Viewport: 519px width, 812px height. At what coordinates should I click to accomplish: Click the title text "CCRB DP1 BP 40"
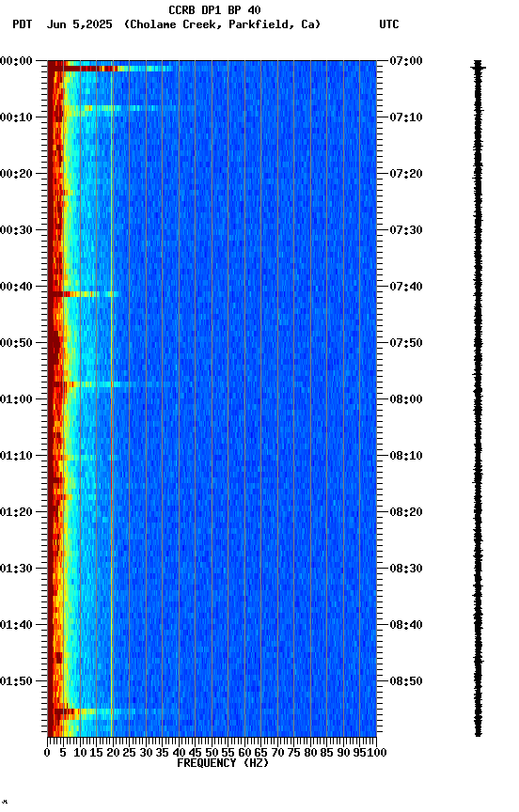214,9
